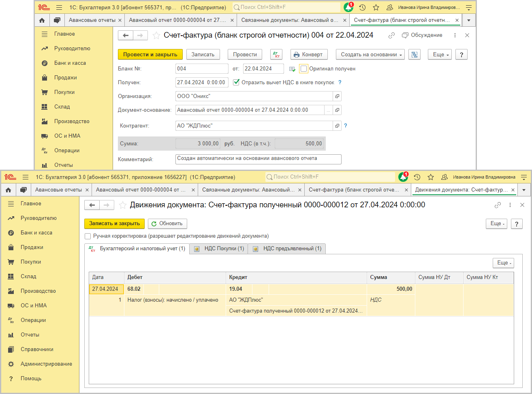
Task: Select 27.04.2024 date cell in entries table
Action: (x=106, y=289)
